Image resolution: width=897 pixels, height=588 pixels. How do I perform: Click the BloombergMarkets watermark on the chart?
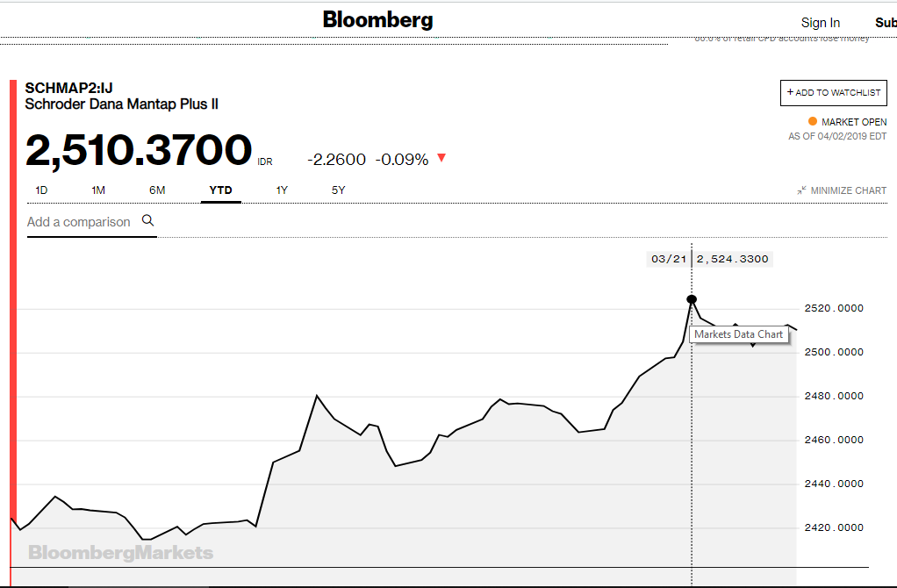(120, 553)
